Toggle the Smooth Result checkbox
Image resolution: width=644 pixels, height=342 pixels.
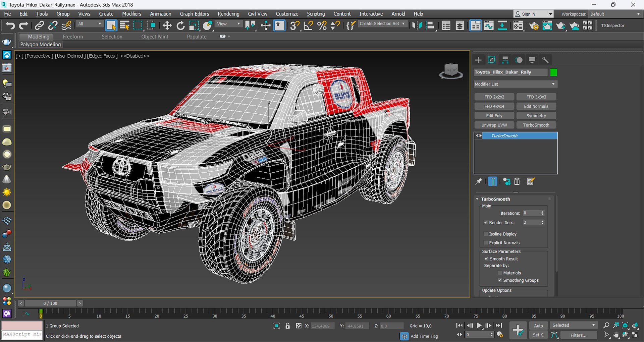tap(486, 259)
